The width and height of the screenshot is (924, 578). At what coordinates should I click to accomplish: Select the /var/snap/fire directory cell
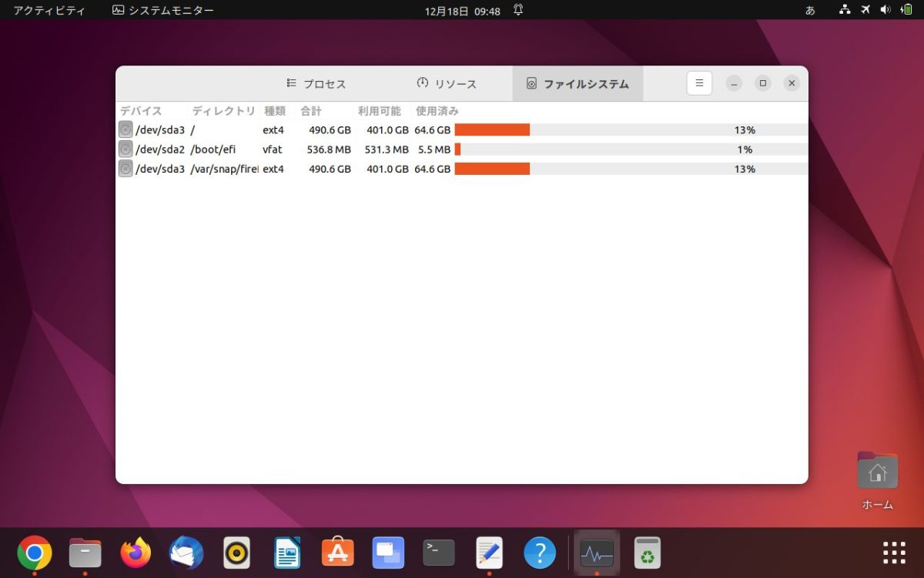[x=224, y=169]
